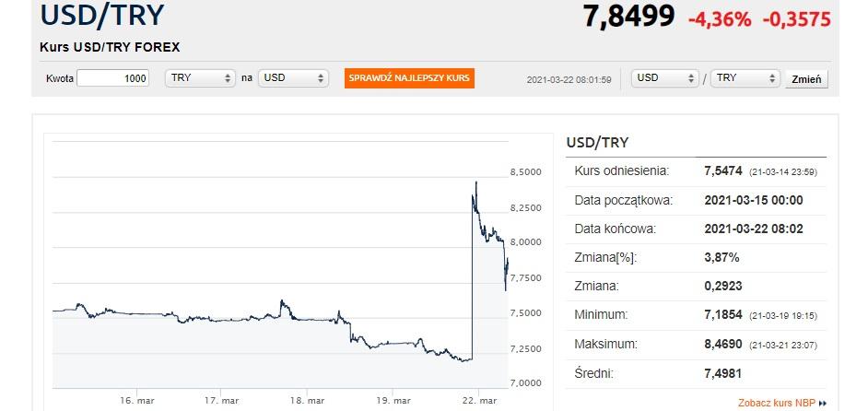This screenshot has height=411, width=868.
Task: Click the chart's highest spike peak
Action: coord(475,182)
